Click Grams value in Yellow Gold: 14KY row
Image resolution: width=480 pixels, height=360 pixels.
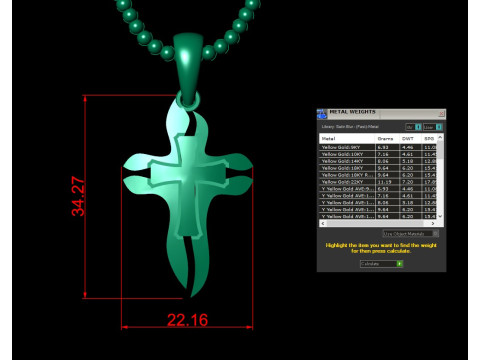pos(387,161)
